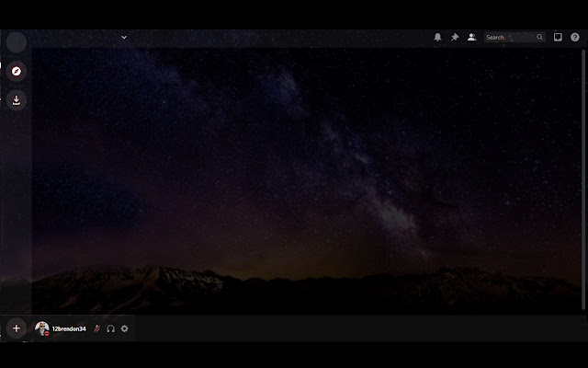Click into the Search field
This screenshot has height=368, width=588.
(x=514, y=37)
